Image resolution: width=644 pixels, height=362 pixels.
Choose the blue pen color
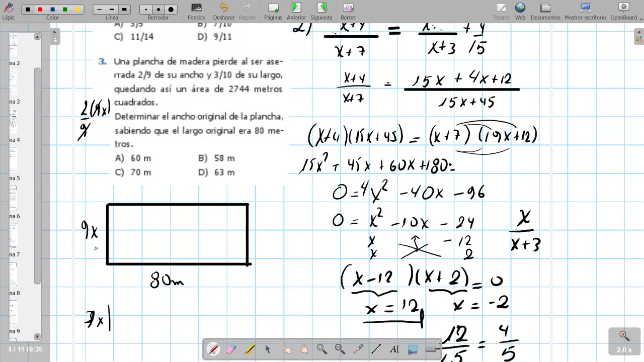coord(52,10)
